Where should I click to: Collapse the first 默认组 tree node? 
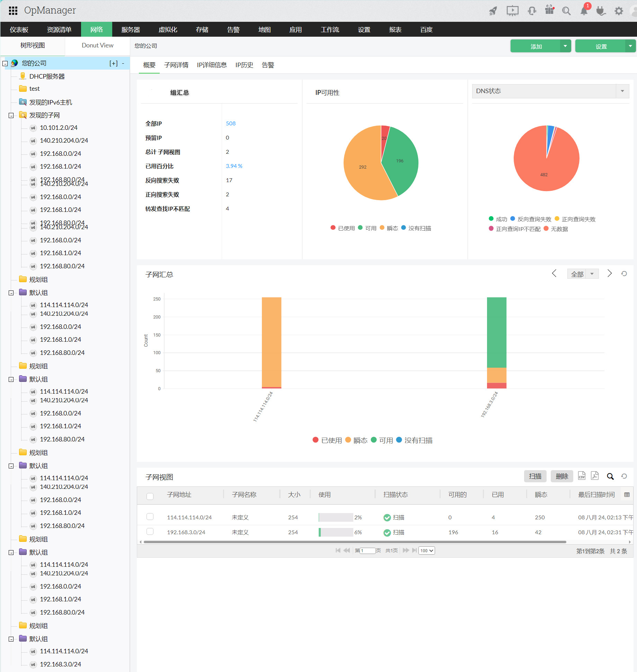[11, 293]
